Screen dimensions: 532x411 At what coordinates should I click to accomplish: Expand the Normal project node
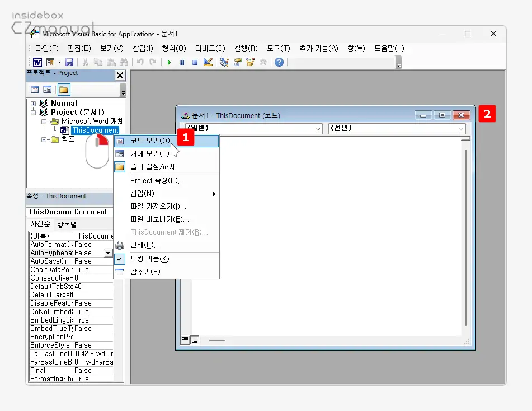[33, 103]
